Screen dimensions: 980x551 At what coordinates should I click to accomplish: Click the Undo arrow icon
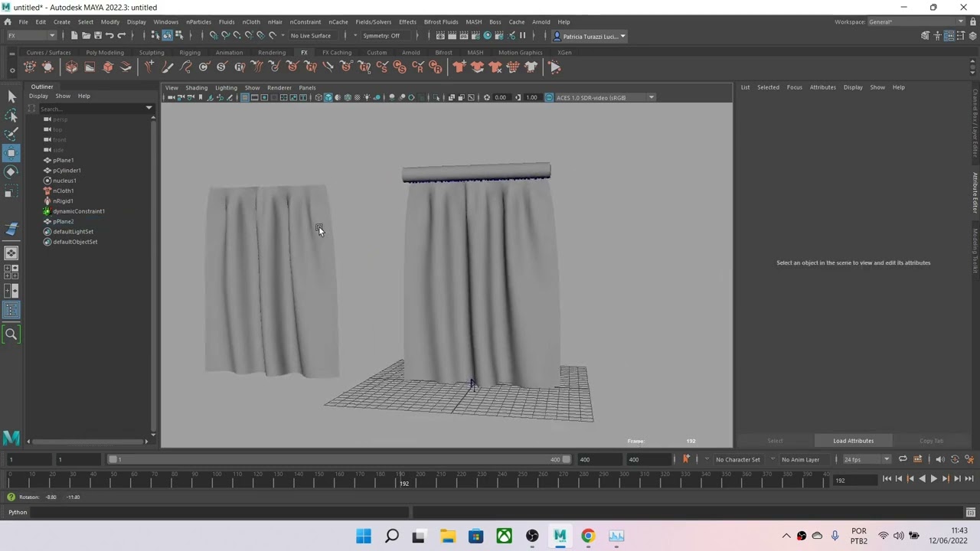109,36
